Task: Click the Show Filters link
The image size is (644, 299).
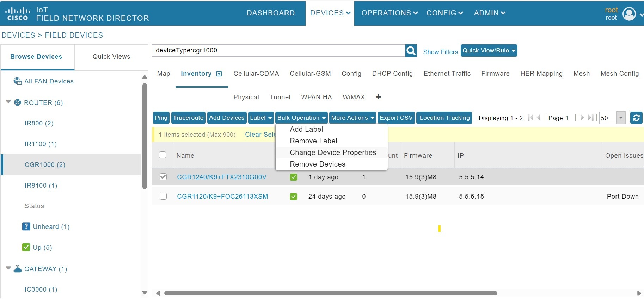Action: click(440, 52)
